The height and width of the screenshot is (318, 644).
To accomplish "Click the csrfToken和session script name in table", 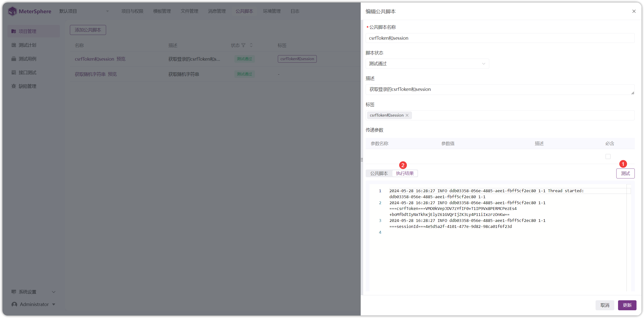I will (x=95, y=59).
